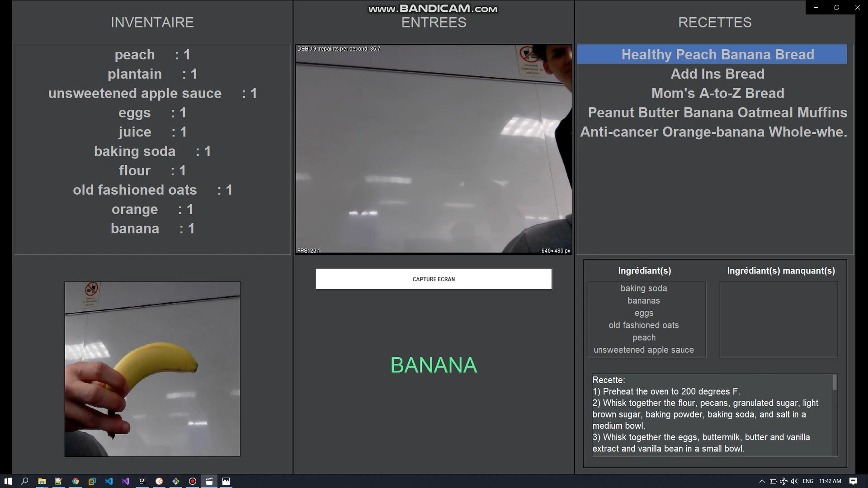Open Google Chrome from the taskbar
Image resolution: width=868 pixels, height=488 pixels.
(x=75, y=481)
